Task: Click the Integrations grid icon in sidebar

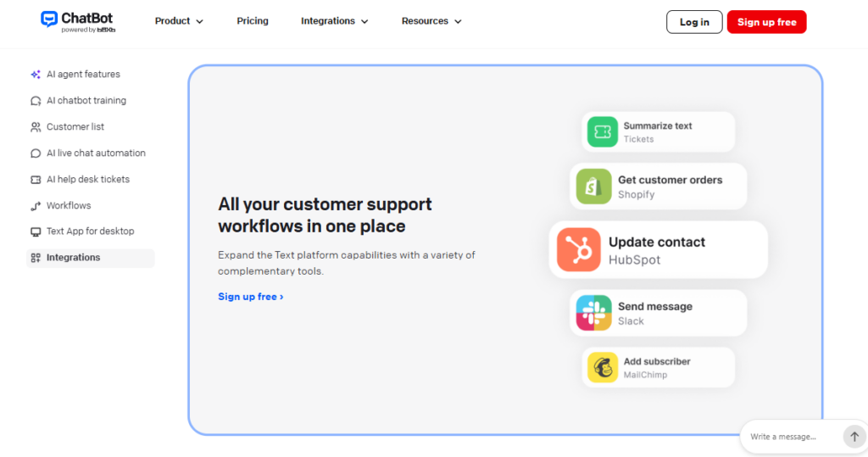Action: (36, 258)
